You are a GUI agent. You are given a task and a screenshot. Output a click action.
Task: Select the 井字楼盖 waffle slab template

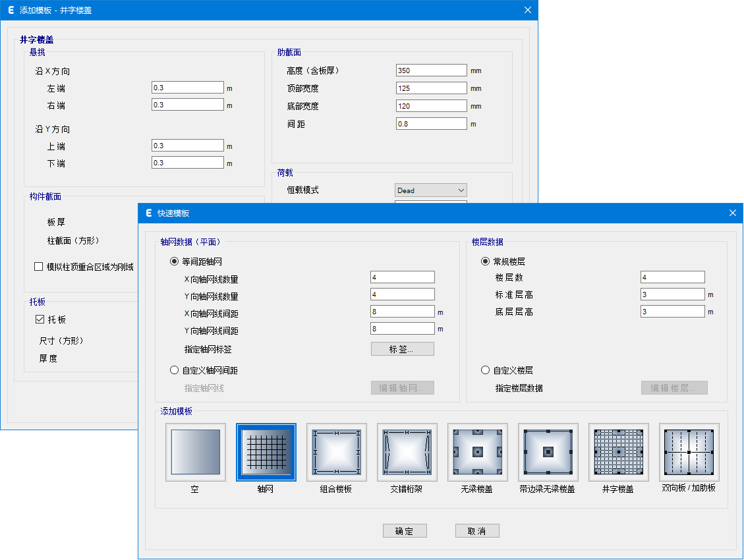[619, 452]
